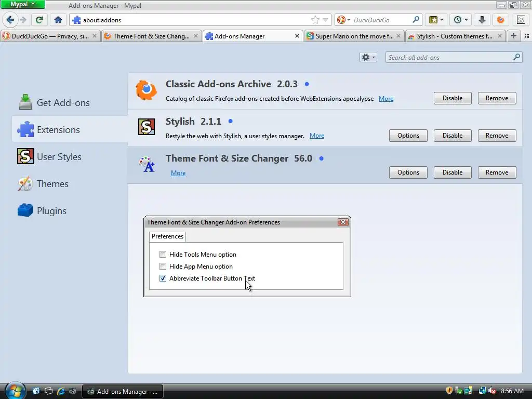Open Theme Font & Size Changer Options
The width and height of the screenshot is (532, 399).
(x=408, y=172)
